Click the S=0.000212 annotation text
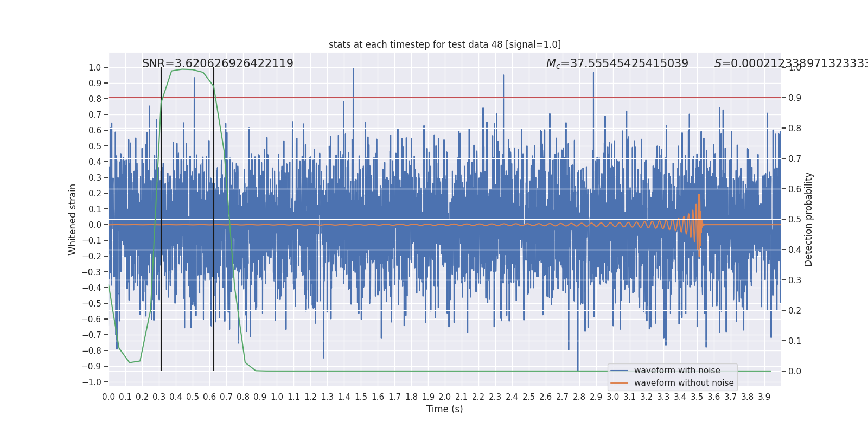 tap(791, 63)
